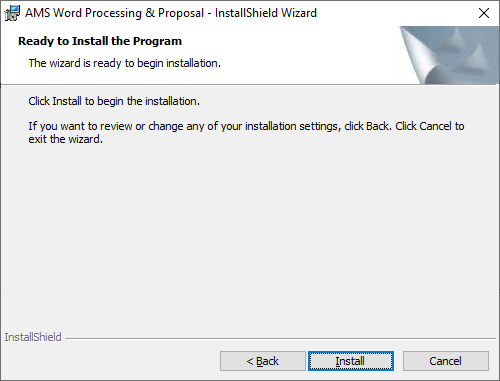Click the page-curl banner graphic

click(449, 55)
